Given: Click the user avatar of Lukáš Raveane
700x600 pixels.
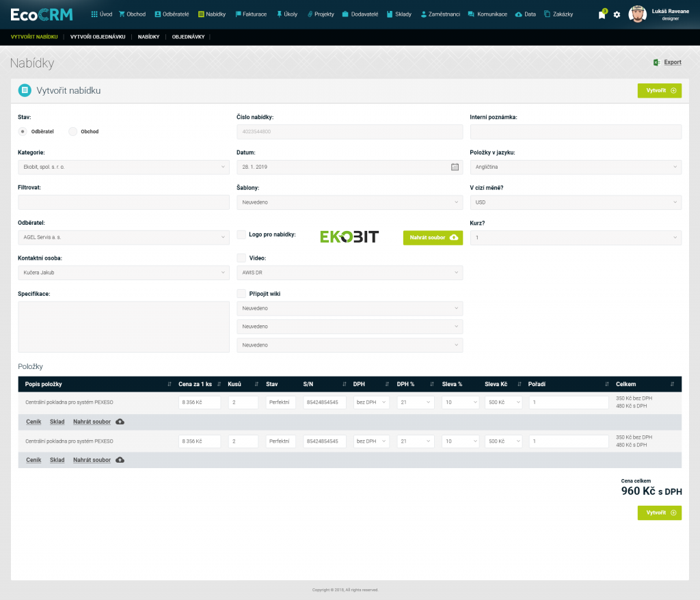Looking at the screenshot, I should click(637, 14).
